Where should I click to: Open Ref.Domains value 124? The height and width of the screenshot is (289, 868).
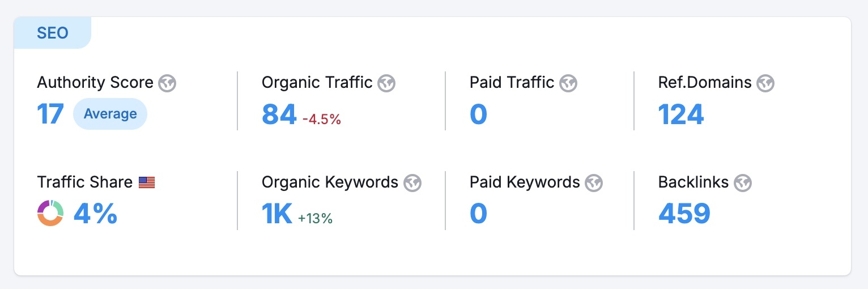(681, 114)
